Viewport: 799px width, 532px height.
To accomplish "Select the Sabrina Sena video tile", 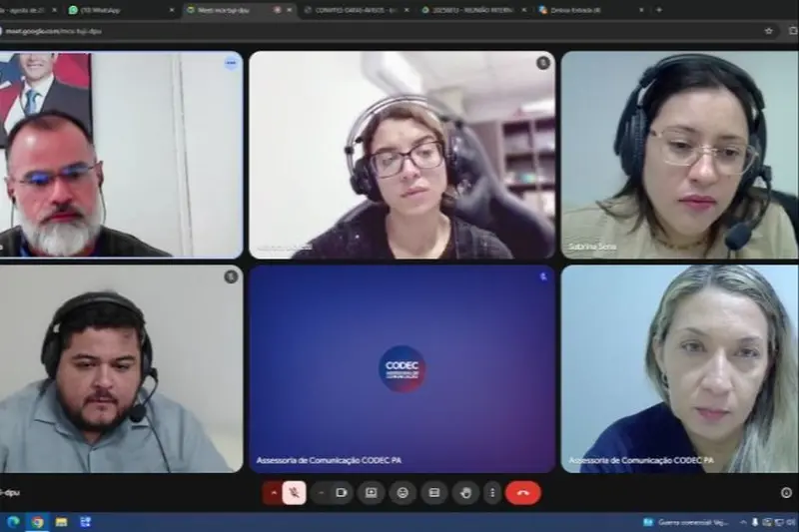I will click(x=679, y=155).
